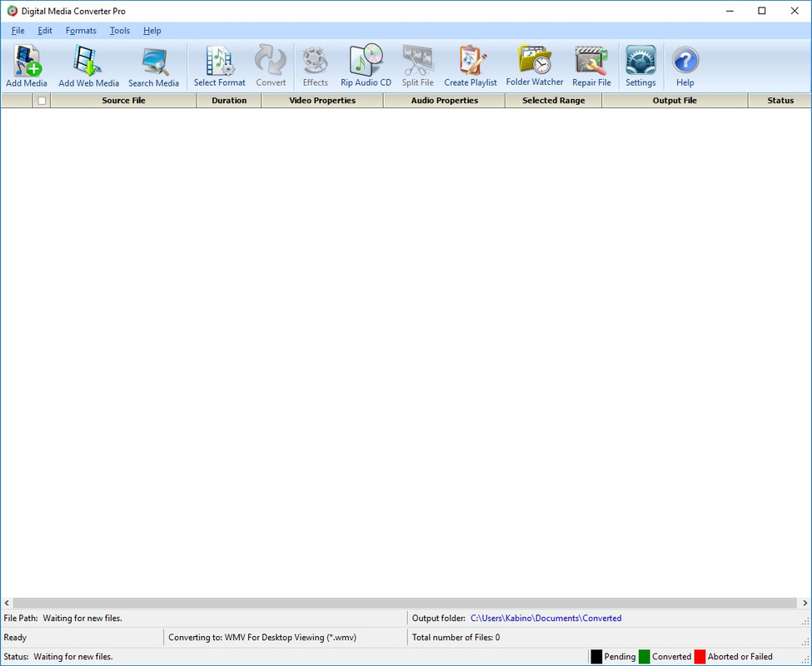Click the Video Properties column header
The height and width of the screenshot is (666, 812).
pos(322,101)
